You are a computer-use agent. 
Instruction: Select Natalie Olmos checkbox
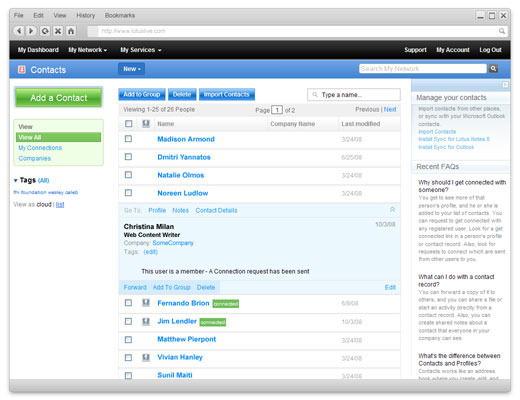[128, 175]
